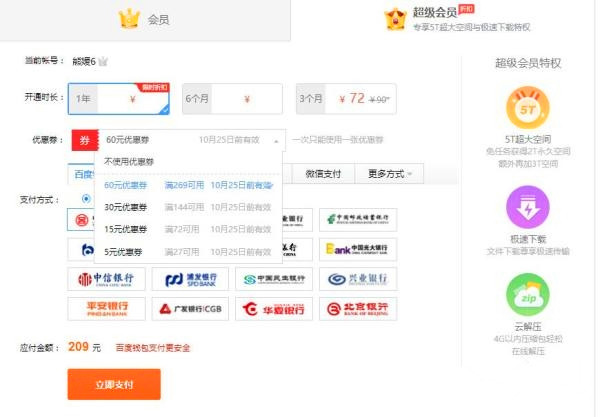Select the 百度钱包 payment tab
Screen dimensions: 600x417
[81, 174]
